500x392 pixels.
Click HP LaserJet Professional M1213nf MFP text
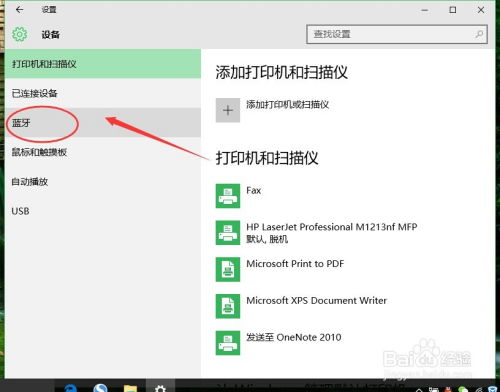point(332,227)
